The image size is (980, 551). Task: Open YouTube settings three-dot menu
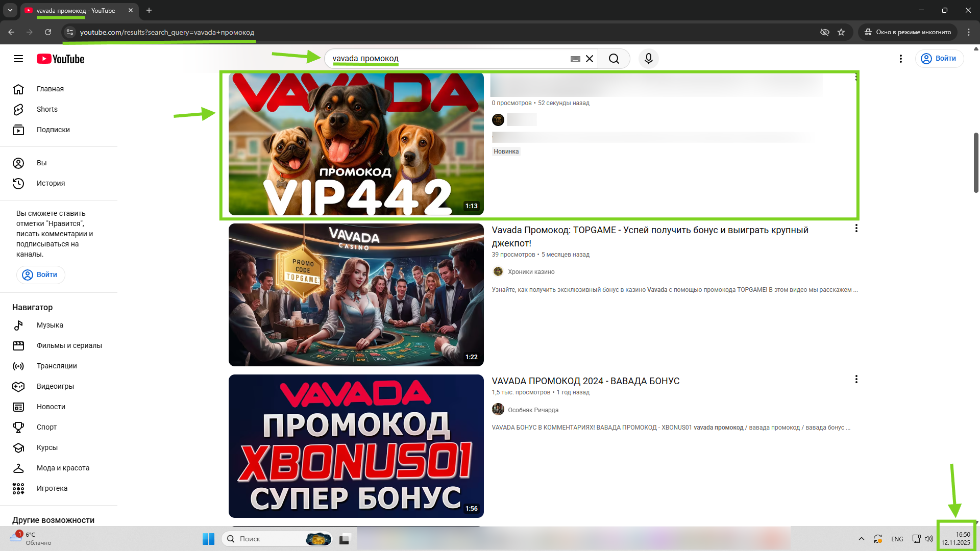point(901,59)
